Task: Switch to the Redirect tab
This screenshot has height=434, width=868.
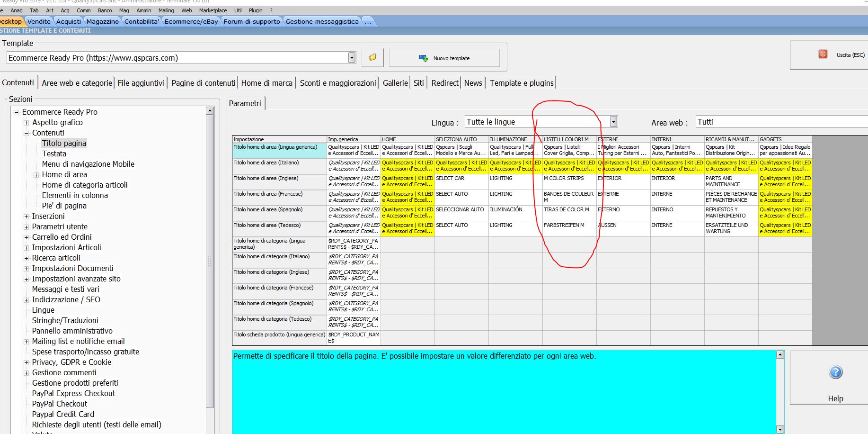Action: point(445,83)
